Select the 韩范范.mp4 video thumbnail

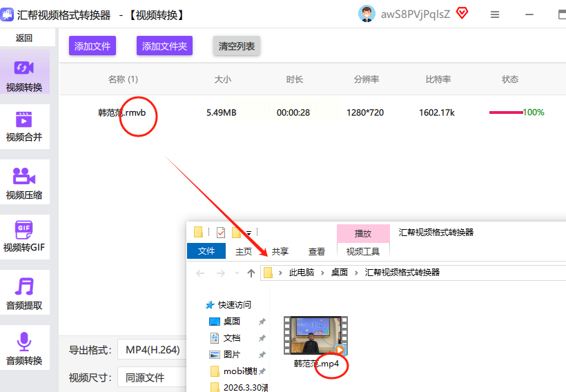[x=316, y=335]
